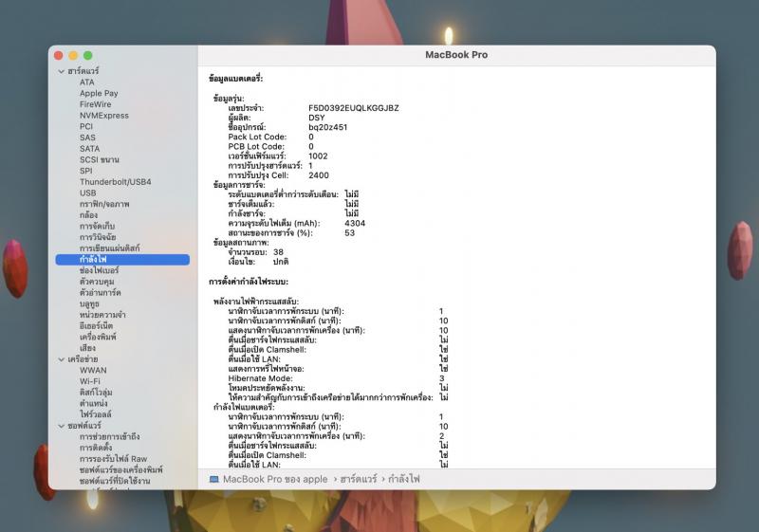Select อีเธอร์เน็ต (Ethernet) entry

97,326
